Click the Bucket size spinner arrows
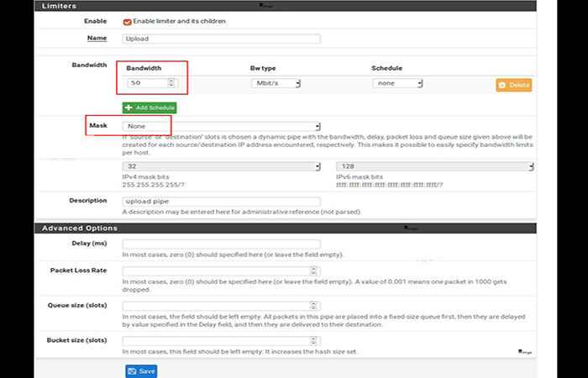 tap(314, 341)
